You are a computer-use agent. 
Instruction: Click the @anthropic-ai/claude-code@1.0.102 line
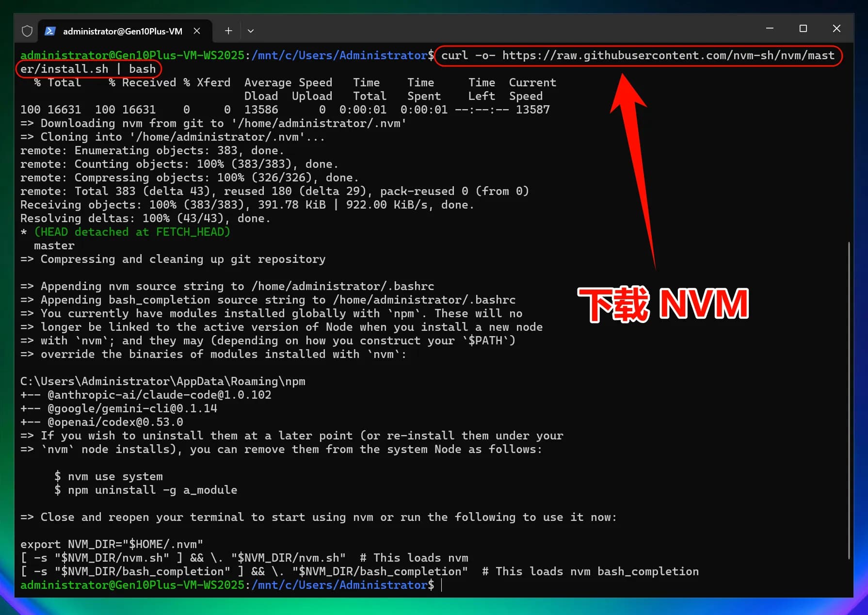pyautogui.click(x=160, y=395)
